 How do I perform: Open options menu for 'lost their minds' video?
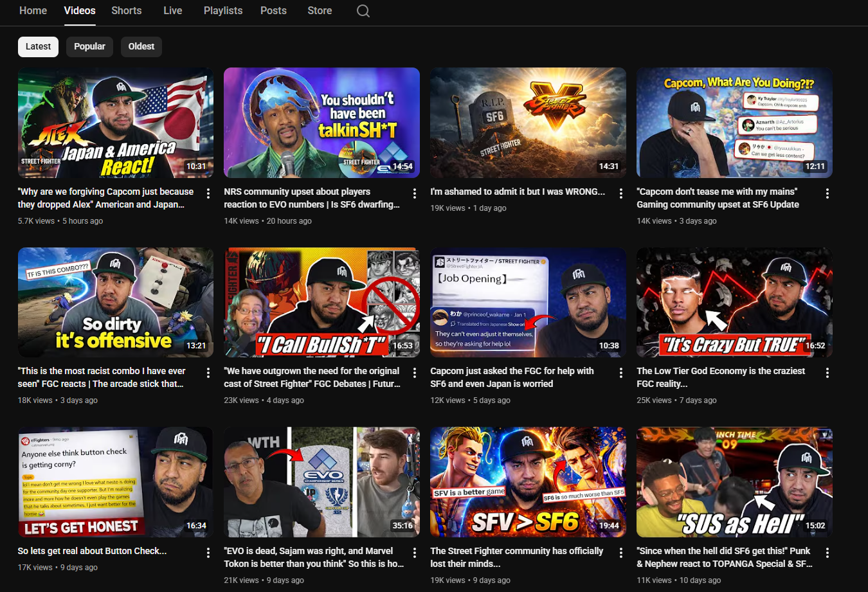(621, 553)
